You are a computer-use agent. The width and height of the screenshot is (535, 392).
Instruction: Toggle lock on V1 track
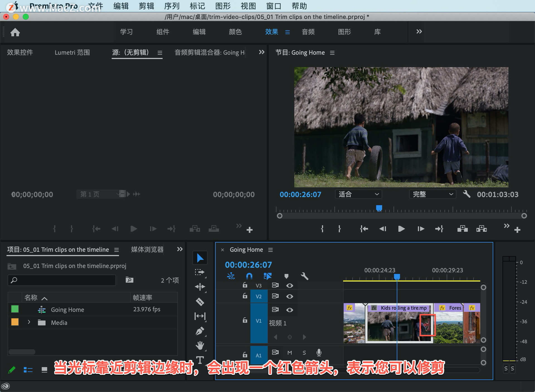click(245, 320)
